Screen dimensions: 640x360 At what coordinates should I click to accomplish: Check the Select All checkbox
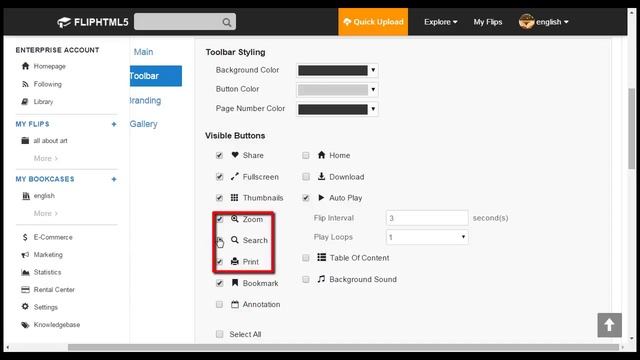[x=220, y=334]
